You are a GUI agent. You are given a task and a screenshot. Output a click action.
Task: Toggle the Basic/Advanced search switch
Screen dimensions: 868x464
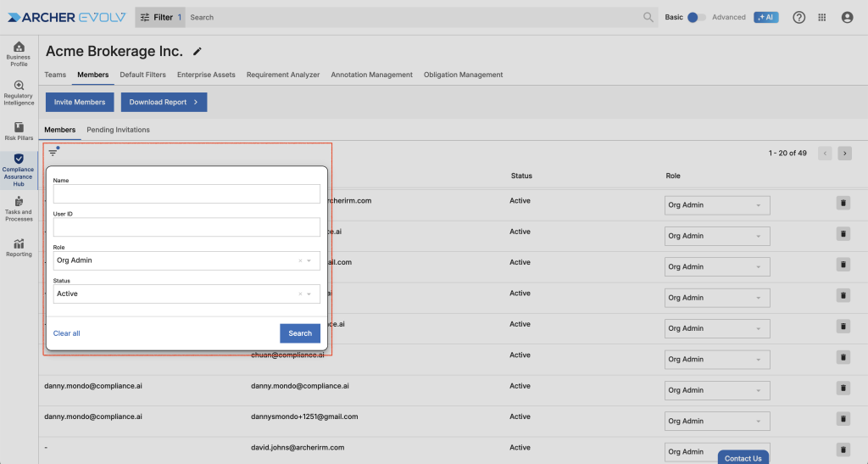pos(696,17)
